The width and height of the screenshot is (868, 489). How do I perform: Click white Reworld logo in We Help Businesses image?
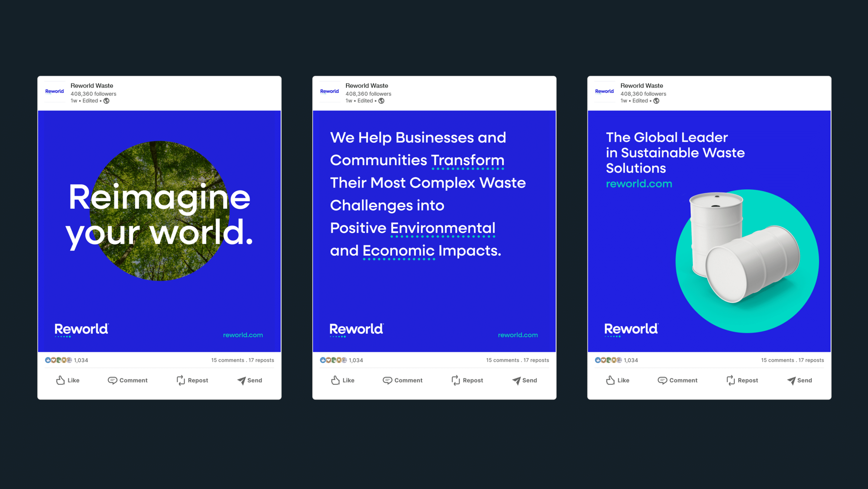pyautogui.click(x=357, y=329)
